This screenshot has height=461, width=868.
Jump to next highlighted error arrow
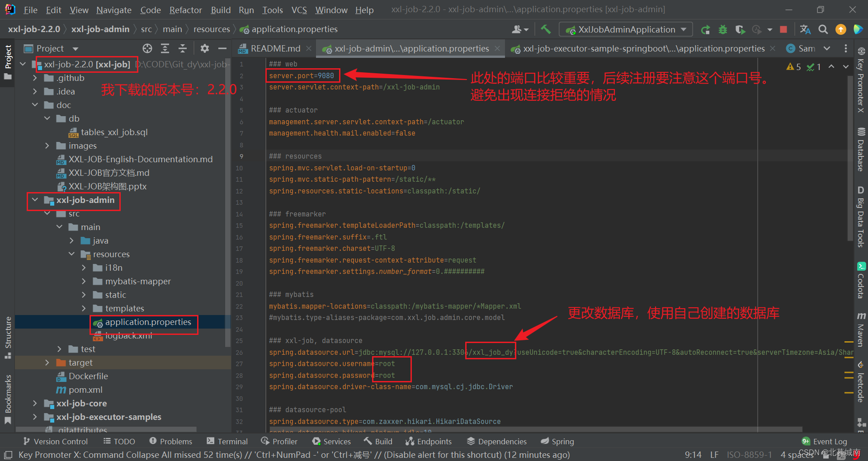845,66
